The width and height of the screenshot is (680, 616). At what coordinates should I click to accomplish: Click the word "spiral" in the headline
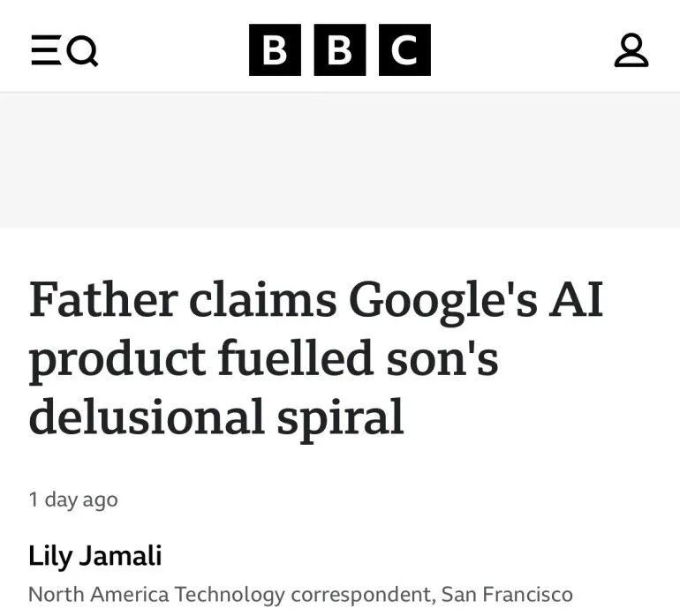coord(344,417)
